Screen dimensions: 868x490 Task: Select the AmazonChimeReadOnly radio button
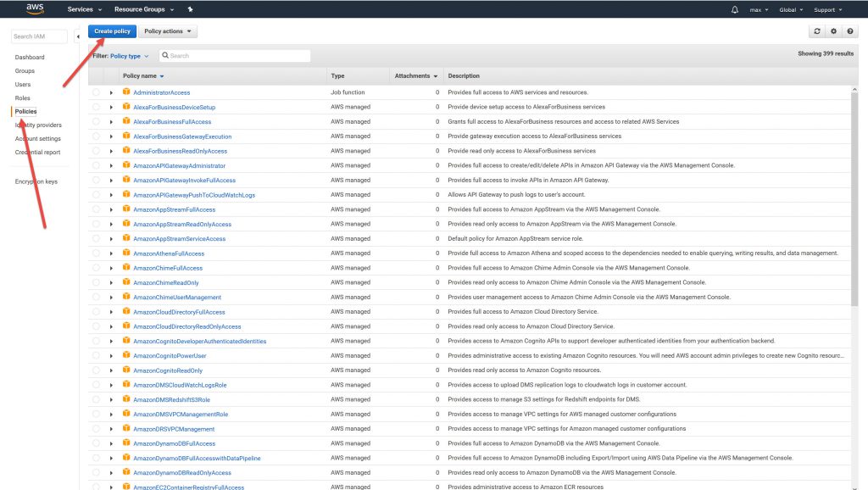pyautogui.click(x=96, y=283)
